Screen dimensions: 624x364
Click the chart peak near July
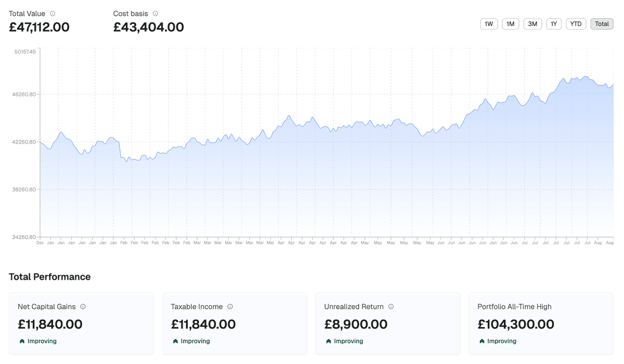tap(587, 77)
